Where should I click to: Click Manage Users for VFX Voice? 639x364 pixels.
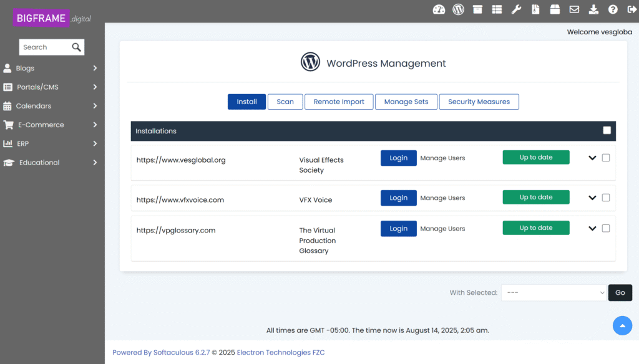coord(442,198)
